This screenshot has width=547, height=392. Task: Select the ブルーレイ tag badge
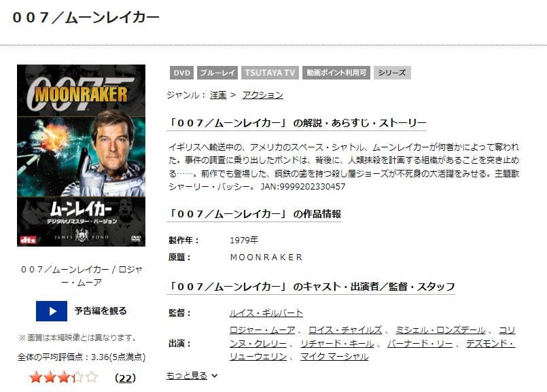pos(217,73)
